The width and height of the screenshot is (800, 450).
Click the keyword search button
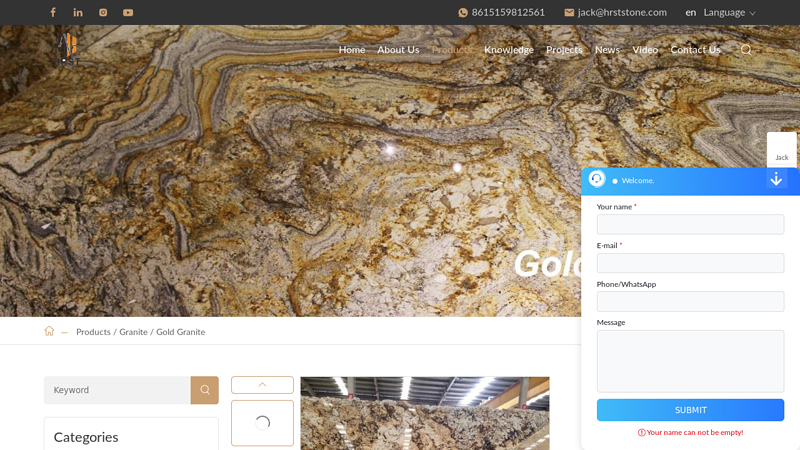(x=205, y=390)
